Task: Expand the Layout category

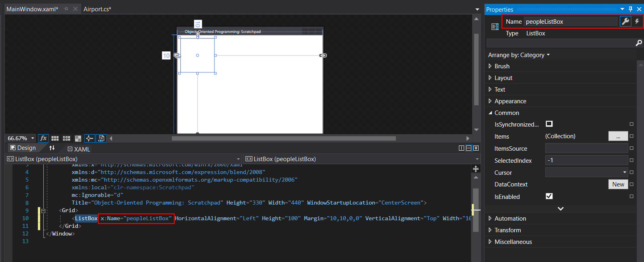Action: pos(490,78)
